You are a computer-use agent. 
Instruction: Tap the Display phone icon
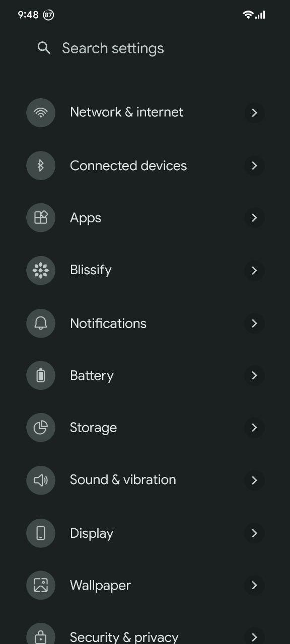pos(41,533)
